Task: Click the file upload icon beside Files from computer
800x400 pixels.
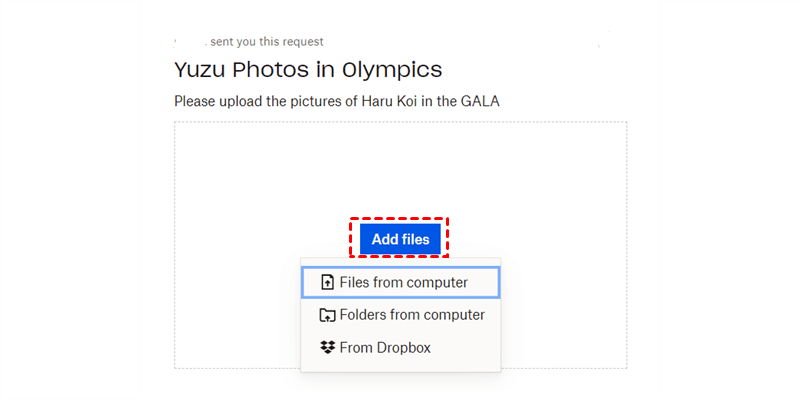Action: click(x=327, y=283)
